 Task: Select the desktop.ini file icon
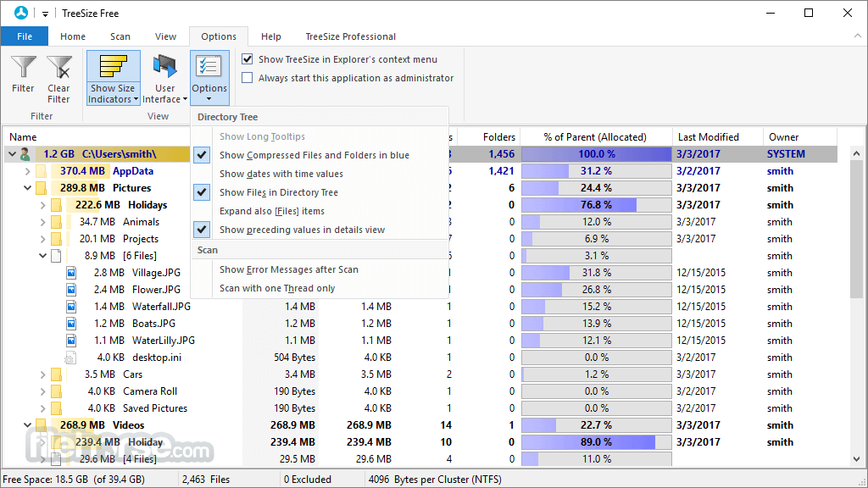click(x=70, y=357)
